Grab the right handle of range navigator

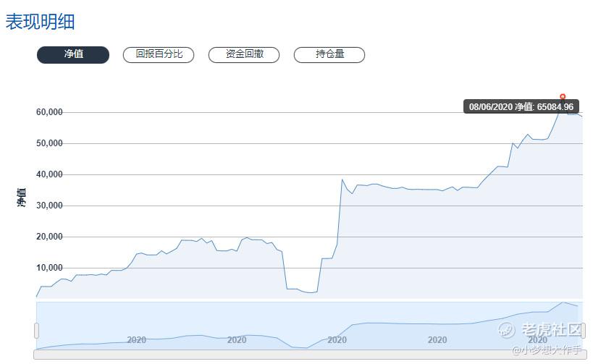(583, 331)
